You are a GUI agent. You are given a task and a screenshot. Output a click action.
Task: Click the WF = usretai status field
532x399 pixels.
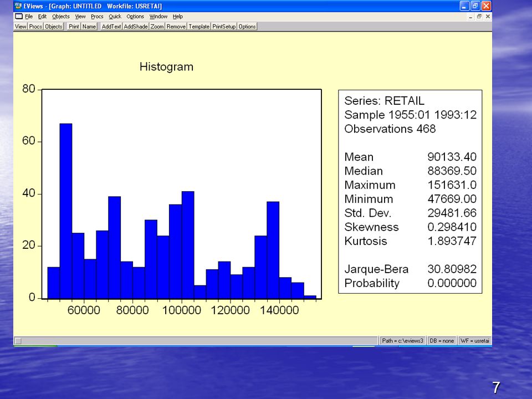click(x=475, y=341)
